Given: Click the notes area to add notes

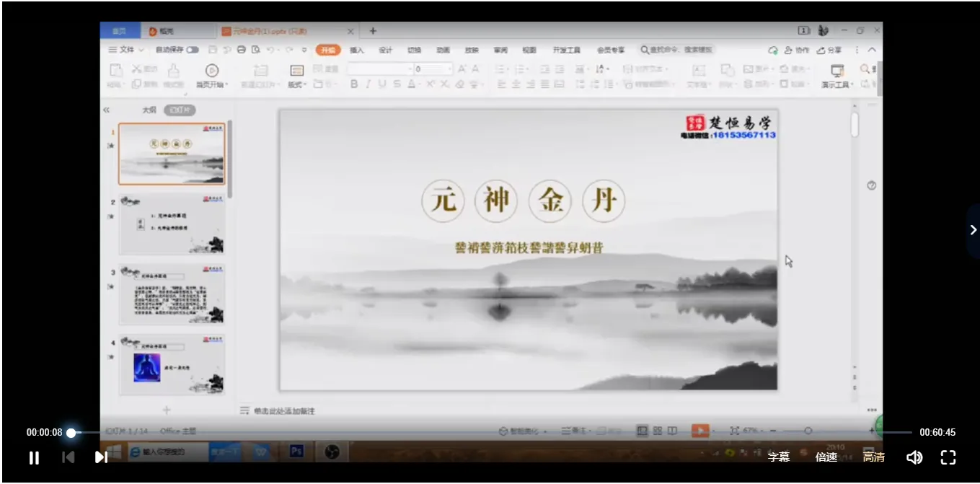Looking at the screenshot, I should [284, 410].
